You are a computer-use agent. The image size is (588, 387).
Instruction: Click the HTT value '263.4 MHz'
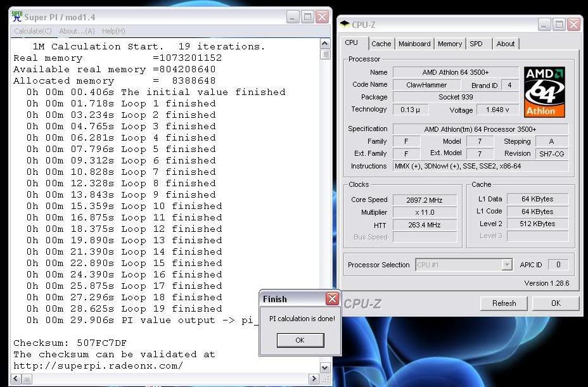pos(425,225)
